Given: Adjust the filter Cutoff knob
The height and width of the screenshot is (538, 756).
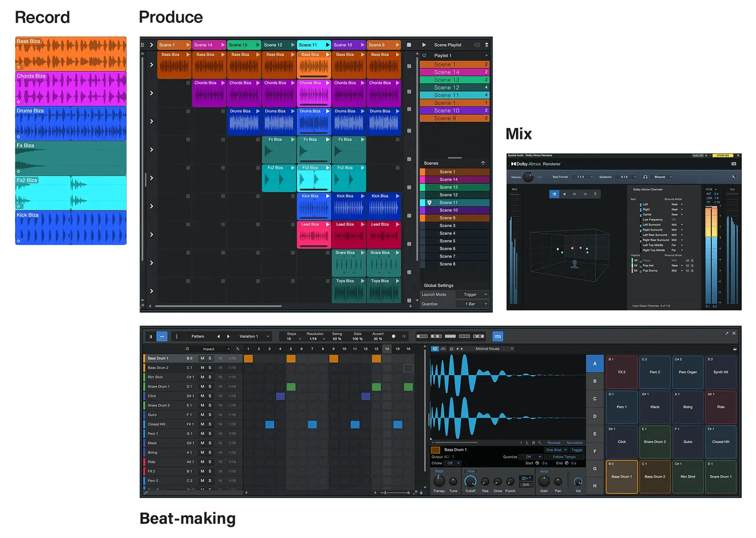Looking at the screenshot, I should coord(470,481).
